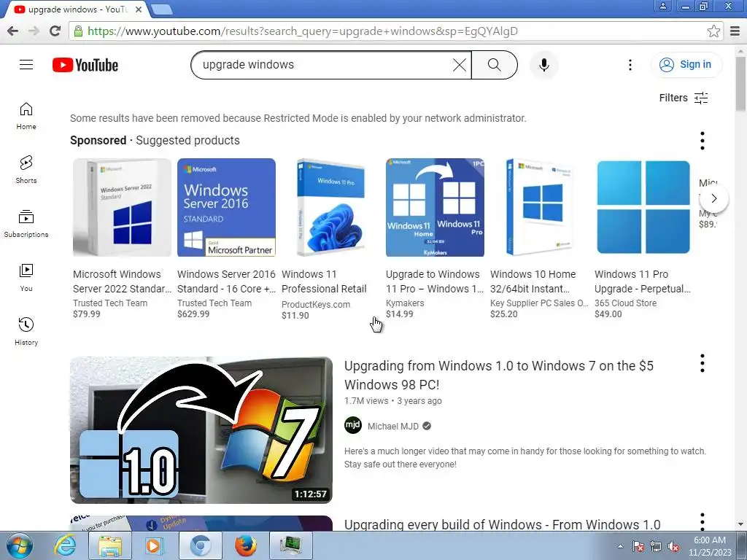The width and height of the screenshot is (747, 560).
Task: Open Shorts in the sidebar
Action: [26, 169]
